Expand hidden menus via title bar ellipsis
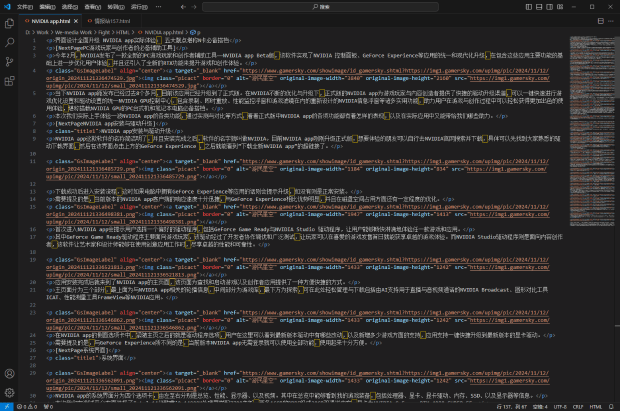 coord(158,7)
